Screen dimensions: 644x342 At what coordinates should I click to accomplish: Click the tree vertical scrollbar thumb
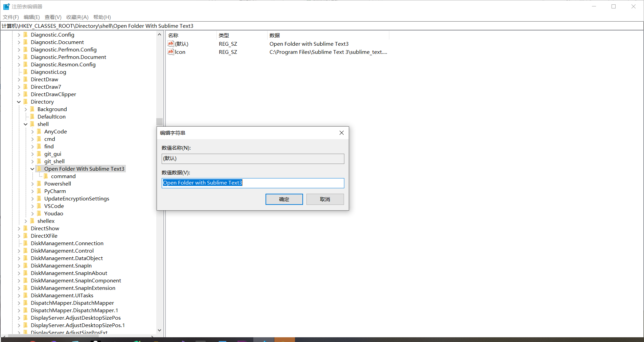[x=159, y=122]
